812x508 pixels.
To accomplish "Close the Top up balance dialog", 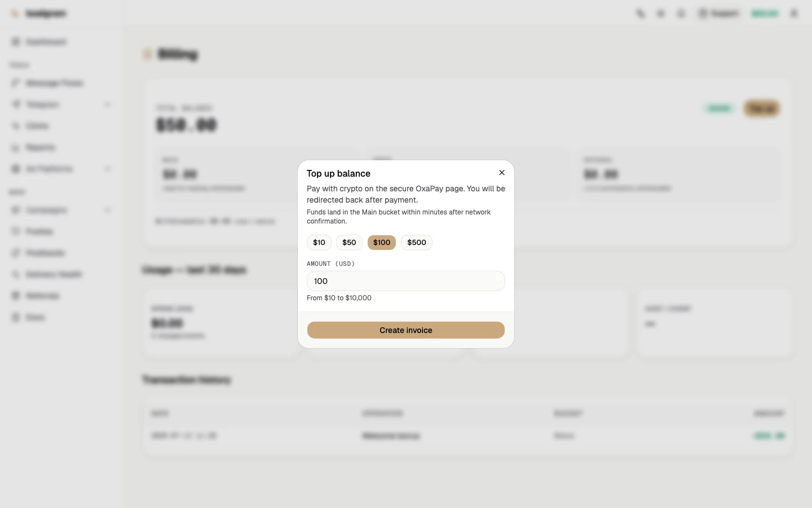I will pyautogui.click(x=502, y=173).
